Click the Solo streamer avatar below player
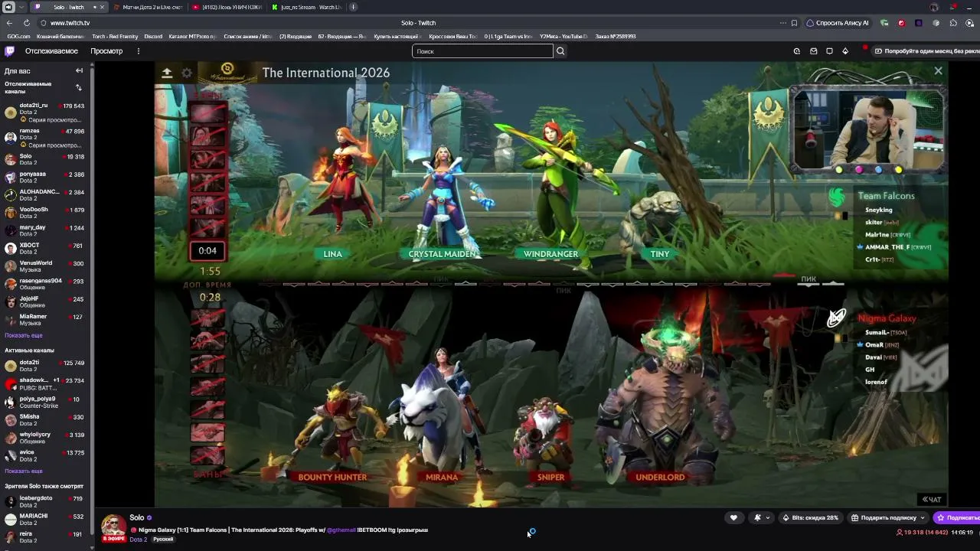 113,527
